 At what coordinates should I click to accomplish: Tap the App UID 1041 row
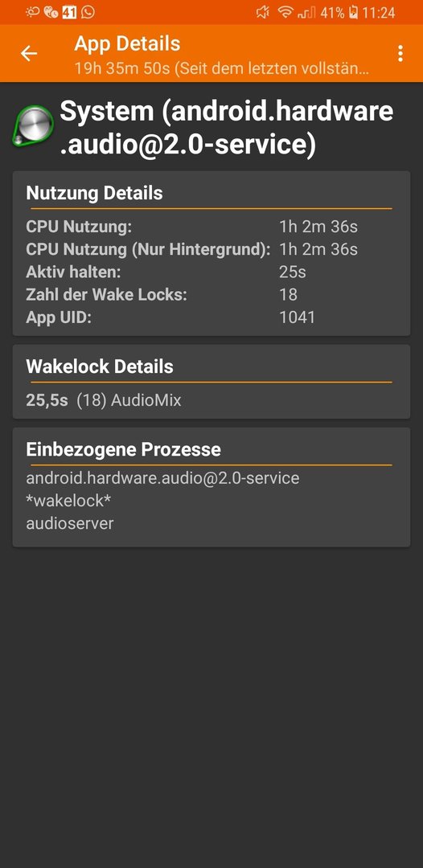[x=211, y=317]
